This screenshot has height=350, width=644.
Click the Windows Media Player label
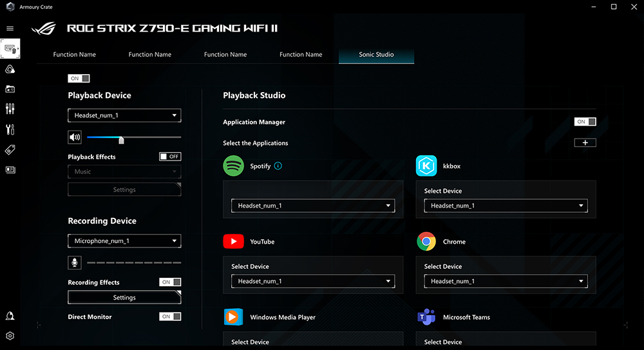[283, 317]
